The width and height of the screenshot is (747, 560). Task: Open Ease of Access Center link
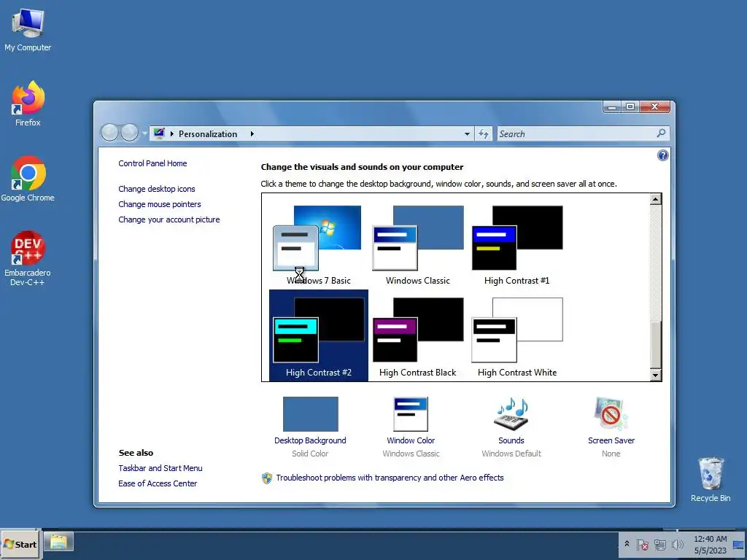coord(158,483)
